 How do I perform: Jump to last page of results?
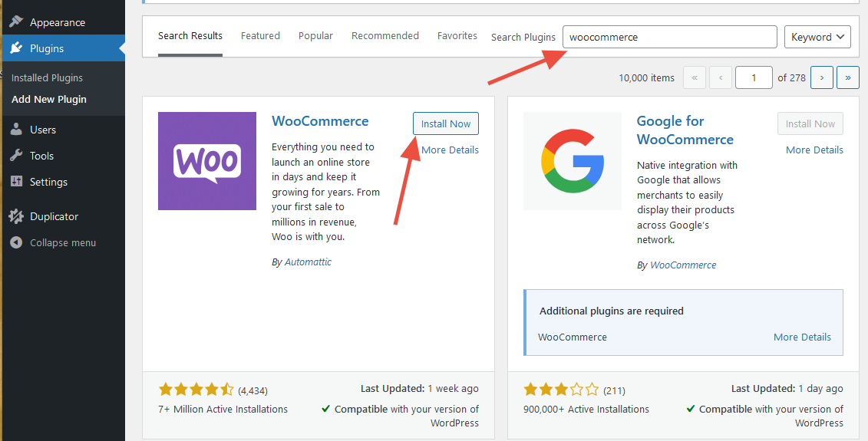coord(847,77)
